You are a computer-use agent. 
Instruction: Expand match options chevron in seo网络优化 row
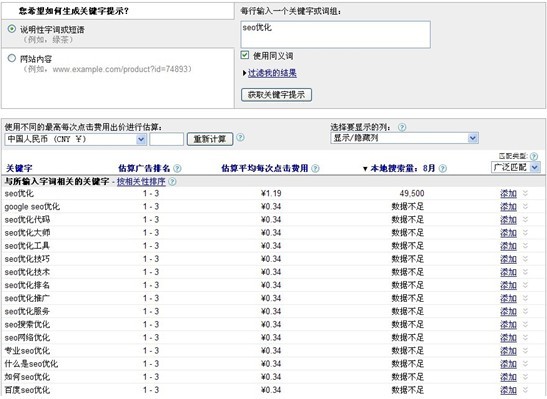click(x=525, y=338)
